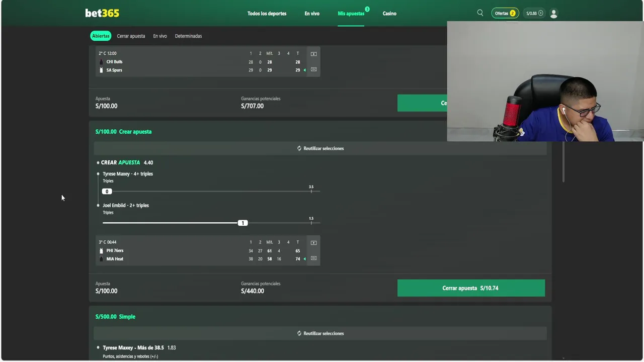Click the 2° C 12:00 game clock
The height and width of the screenshot is (362, 644).
[108, 53]
